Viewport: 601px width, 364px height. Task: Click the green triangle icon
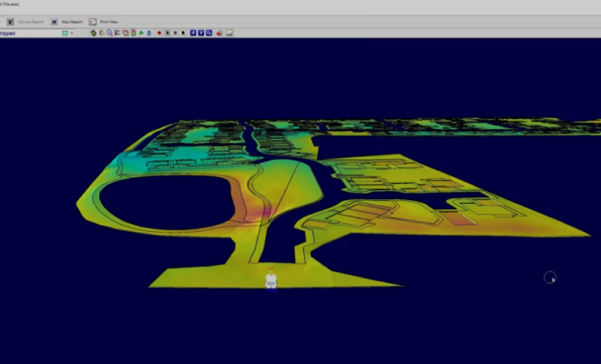141,33
